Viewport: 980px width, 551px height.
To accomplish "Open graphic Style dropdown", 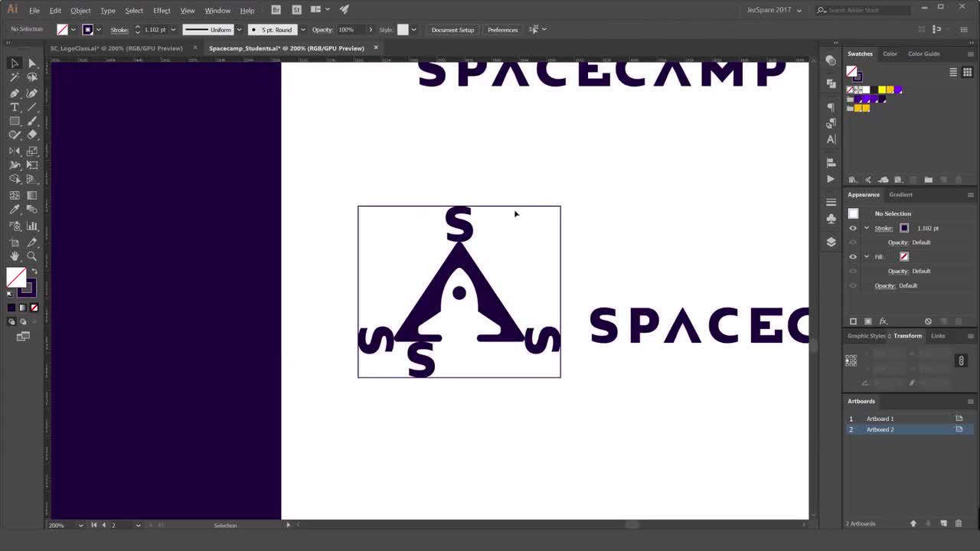I will pos(414,30).
